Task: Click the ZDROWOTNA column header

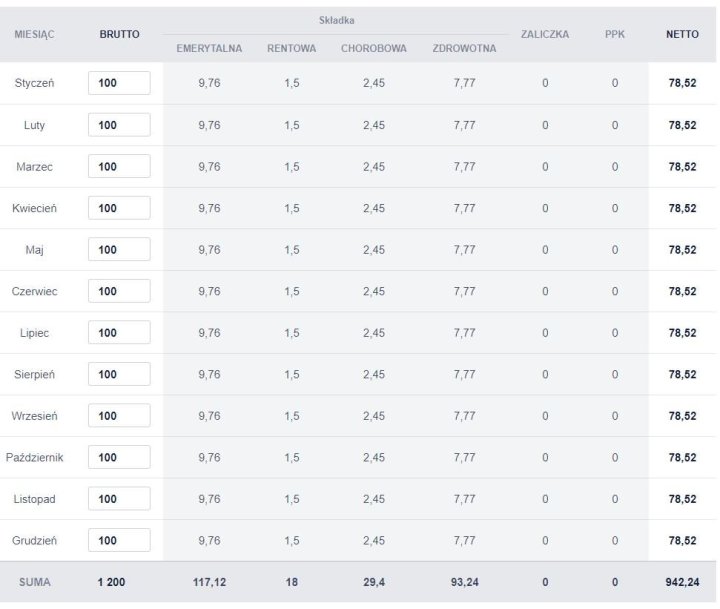Action: pyautogui.click(x=458, y=48)
